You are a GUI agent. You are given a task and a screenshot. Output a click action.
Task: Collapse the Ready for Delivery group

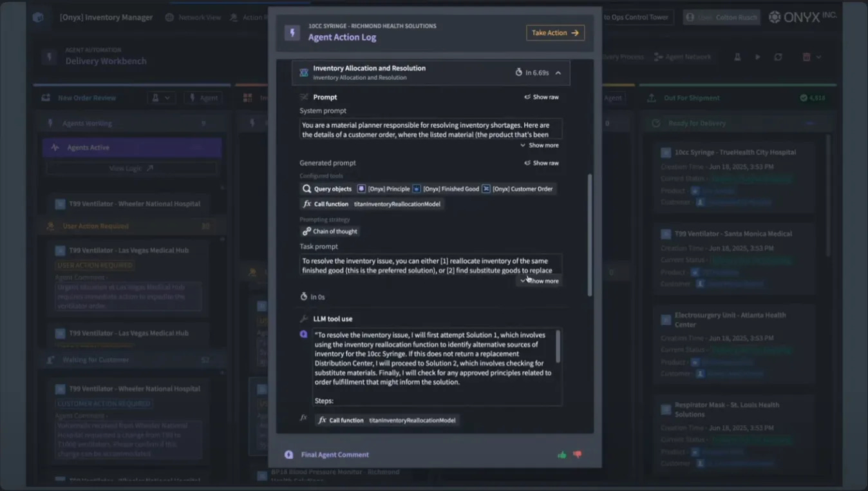point(810,123)
